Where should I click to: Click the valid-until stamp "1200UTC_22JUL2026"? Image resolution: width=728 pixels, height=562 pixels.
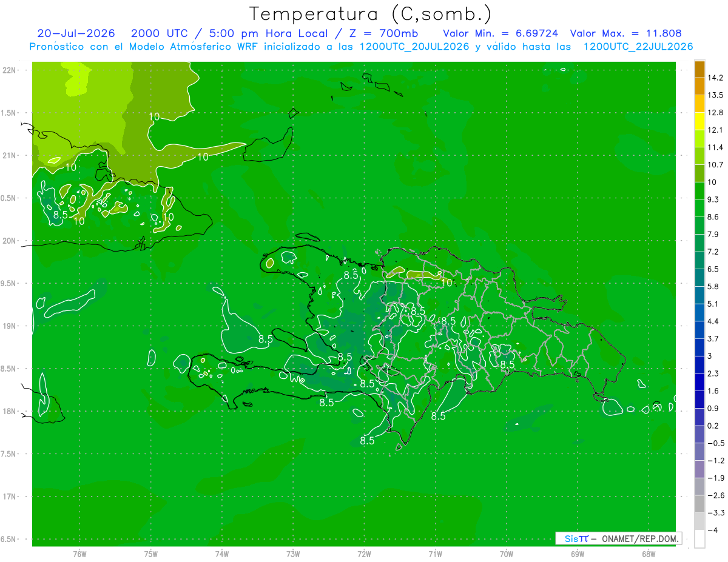[638, 47]
